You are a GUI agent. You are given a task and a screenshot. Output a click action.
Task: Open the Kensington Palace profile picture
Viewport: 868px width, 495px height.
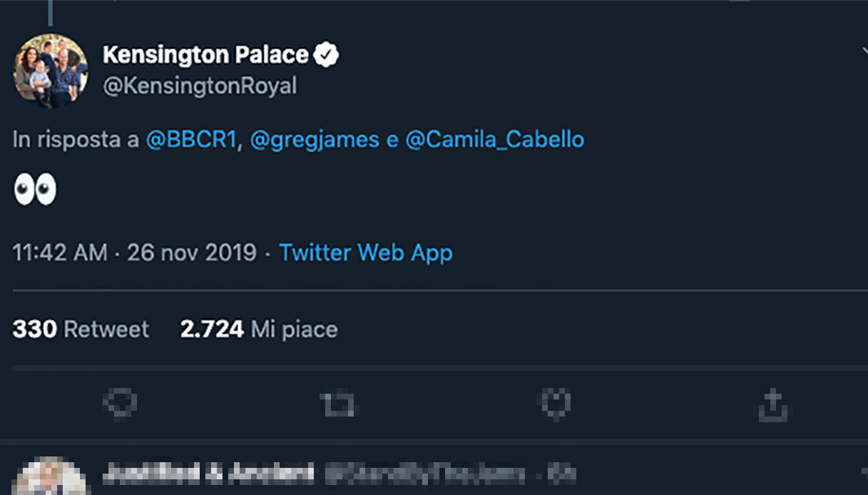[51, 70]
